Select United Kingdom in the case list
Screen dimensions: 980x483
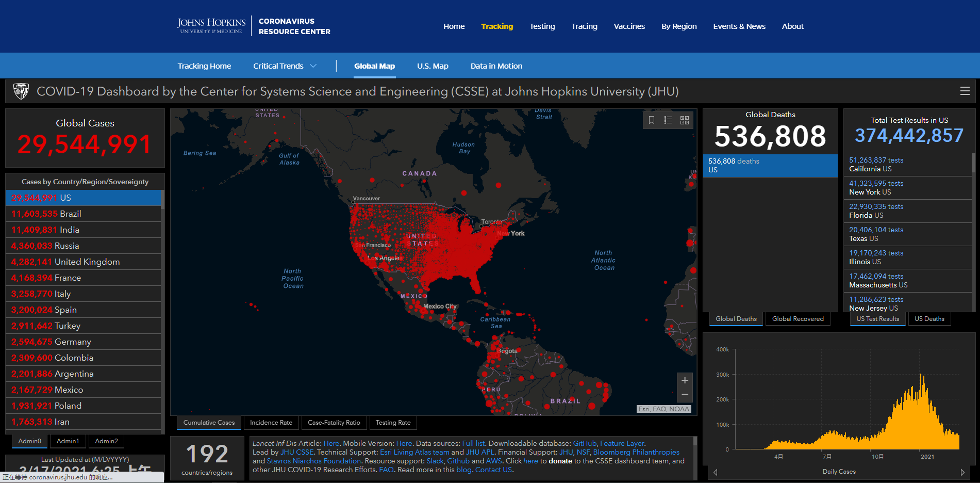(83, 262)
